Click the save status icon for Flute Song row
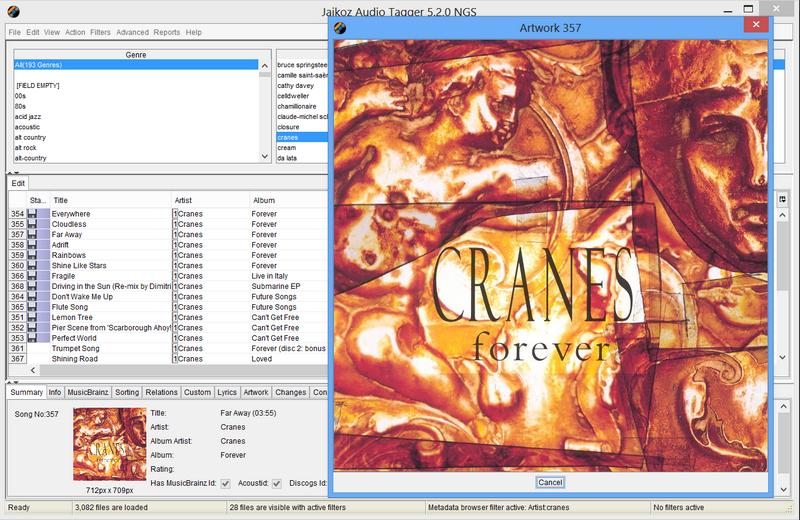The image size is (800, 520). click(x=32, y=307)
